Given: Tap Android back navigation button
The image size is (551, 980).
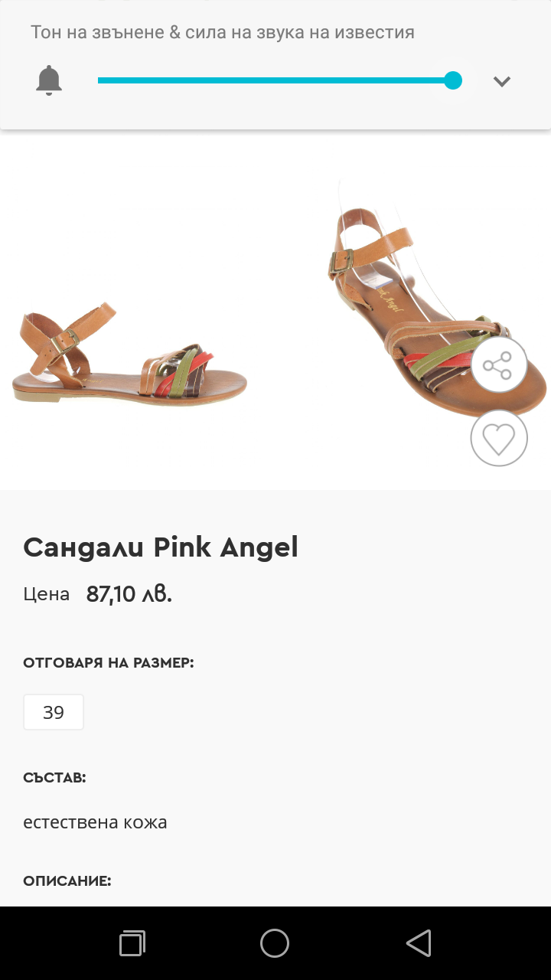Looking at the screenshot, I should (x=419, y=943).
